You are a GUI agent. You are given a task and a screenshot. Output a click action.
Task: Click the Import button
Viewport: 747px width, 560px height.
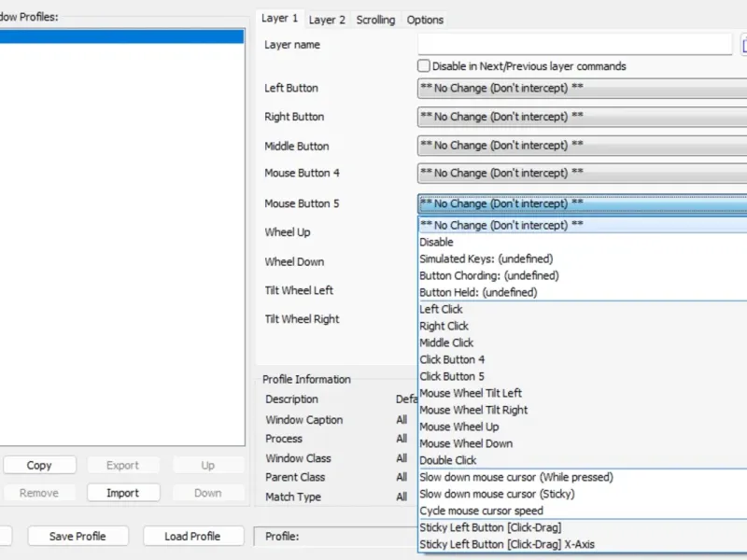(123, 493)
